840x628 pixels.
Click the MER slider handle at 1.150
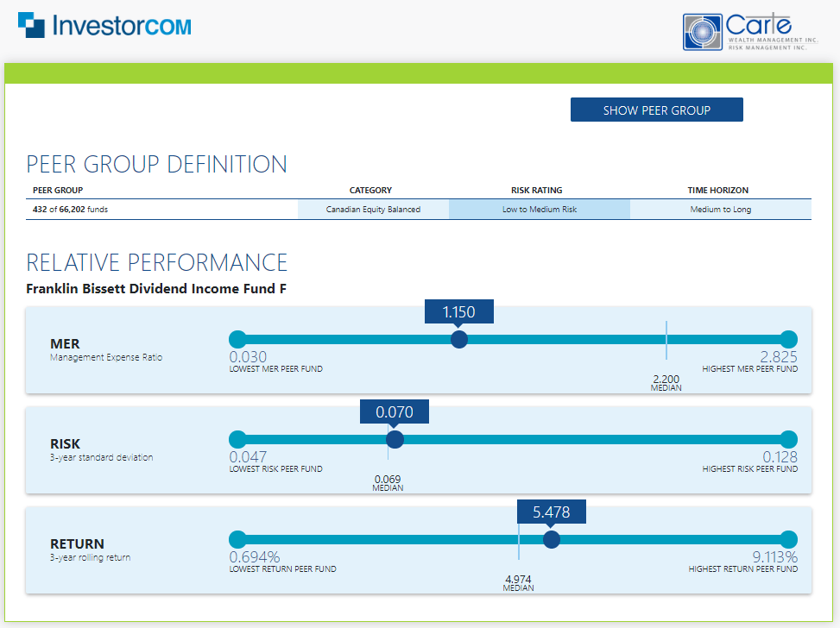[x=459, y=339]
